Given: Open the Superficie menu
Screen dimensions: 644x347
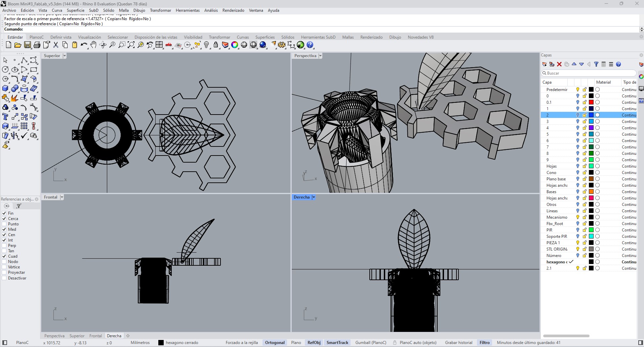Looking at the screenshot, I should coord(76,10).
